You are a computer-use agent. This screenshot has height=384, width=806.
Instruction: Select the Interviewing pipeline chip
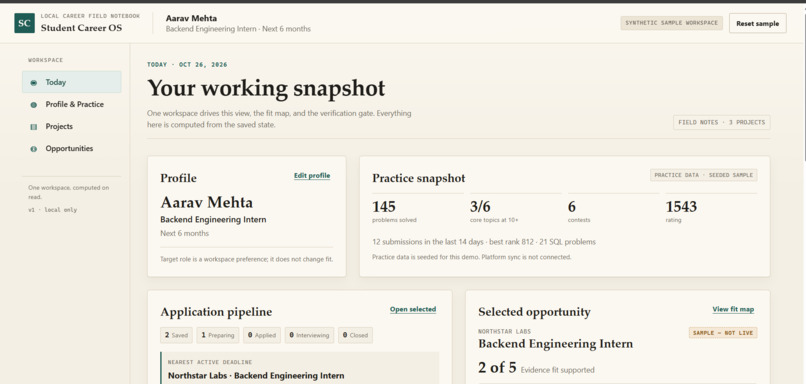coord(309,335)
